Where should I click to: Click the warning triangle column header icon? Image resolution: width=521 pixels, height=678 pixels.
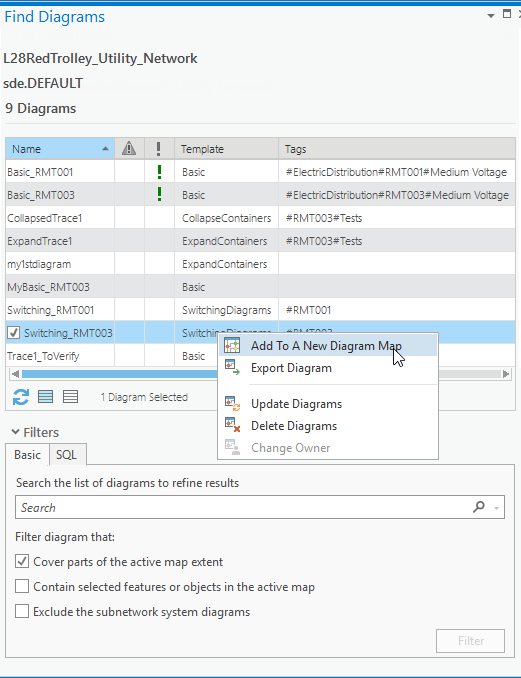(129, 149)
